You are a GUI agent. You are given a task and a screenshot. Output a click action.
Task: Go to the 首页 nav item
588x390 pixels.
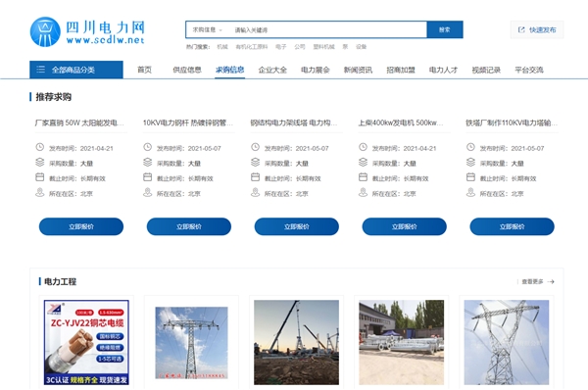(144, 70)
